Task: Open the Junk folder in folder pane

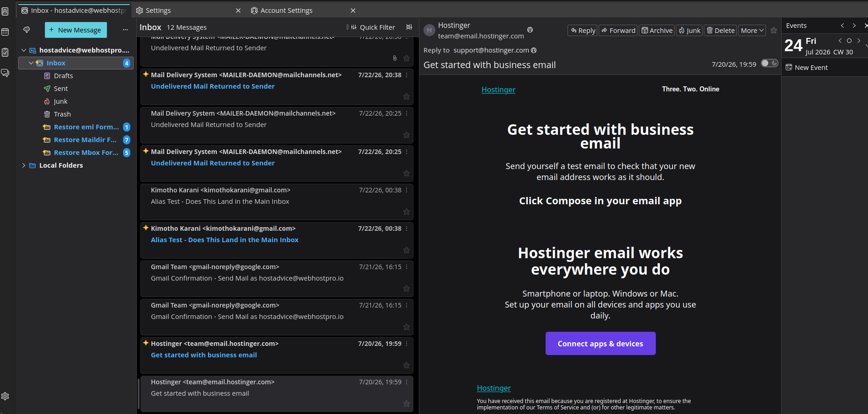Action: (x=60, y=101)
